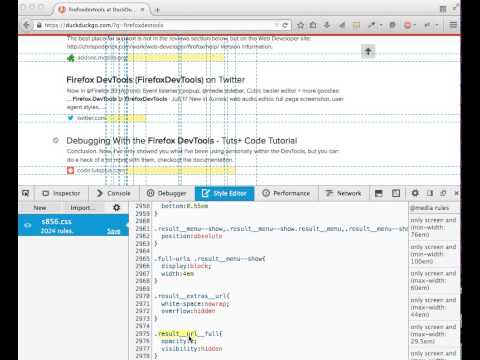
Task: Close the DuckDuckGo browser tab
Action: click(x=142, y=10)
